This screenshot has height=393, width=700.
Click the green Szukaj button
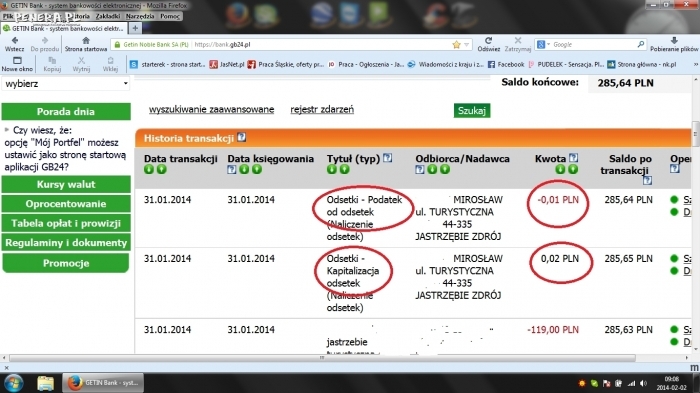pyautogui.click(x=472, y=110)
